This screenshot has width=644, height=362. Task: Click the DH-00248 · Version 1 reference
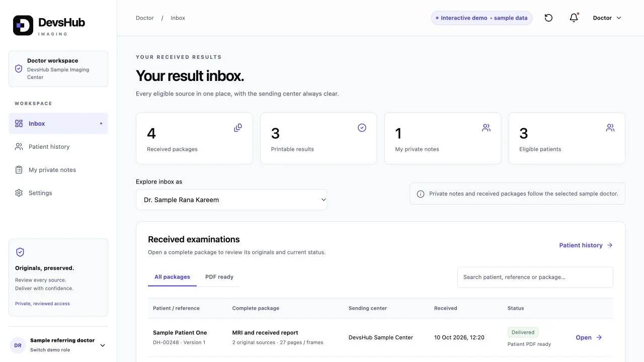pyautogui.click(x=179, y=342)
